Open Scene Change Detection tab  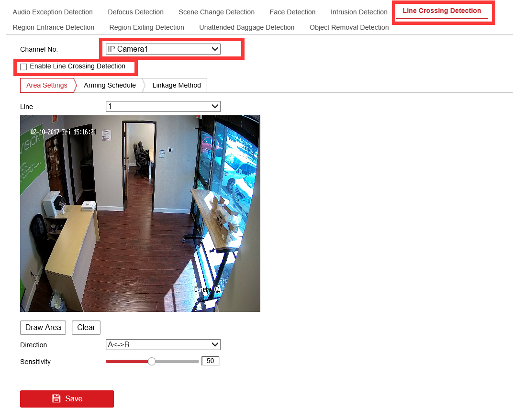(x=217, y=12)
